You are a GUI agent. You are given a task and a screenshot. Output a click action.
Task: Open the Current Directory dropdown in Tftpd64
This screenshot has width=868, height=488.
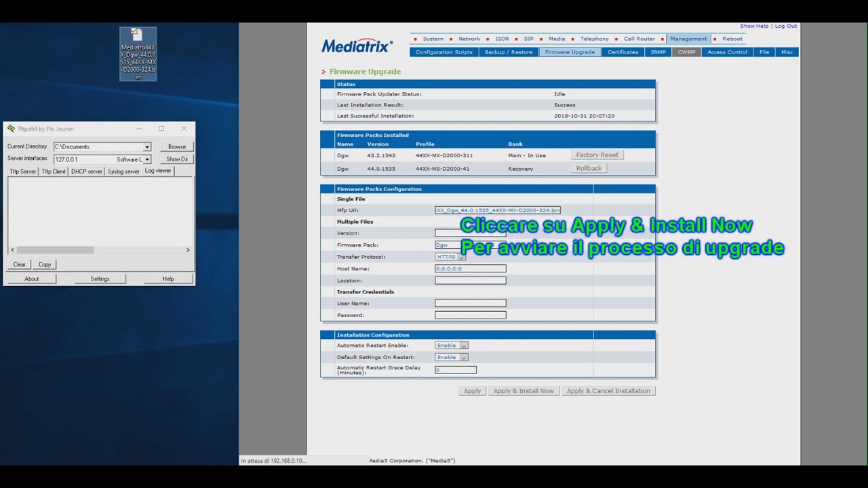pyautogui.click(x=146, y=146)
